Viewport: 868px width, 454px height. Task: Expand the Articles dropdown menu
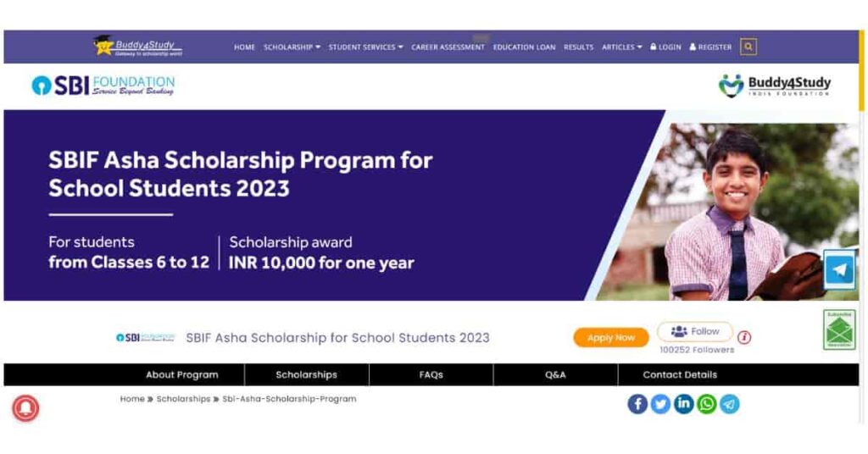[621, 47]
